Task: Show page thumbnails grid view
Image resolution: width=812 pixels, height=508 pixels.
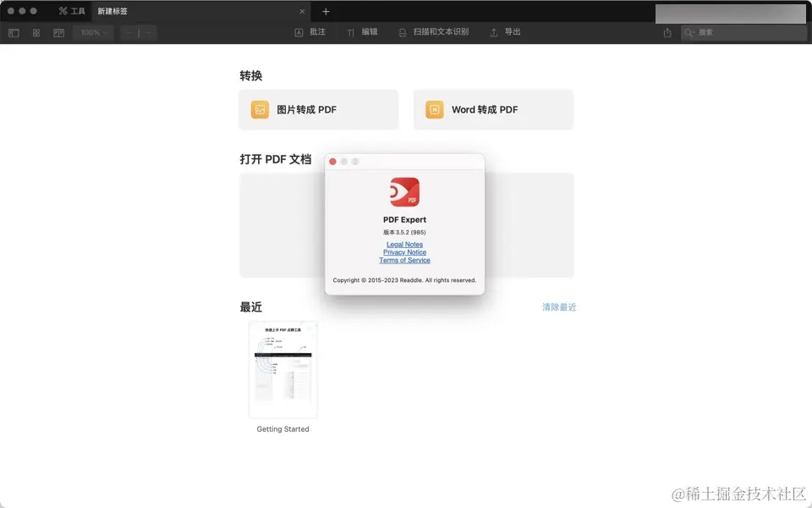Action: [x=36, y=33]
